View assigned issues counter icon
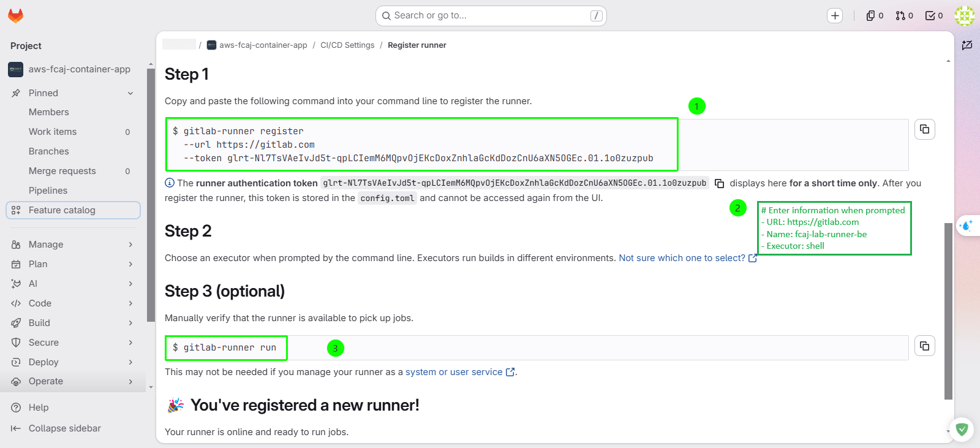 [x=875, y=16]
